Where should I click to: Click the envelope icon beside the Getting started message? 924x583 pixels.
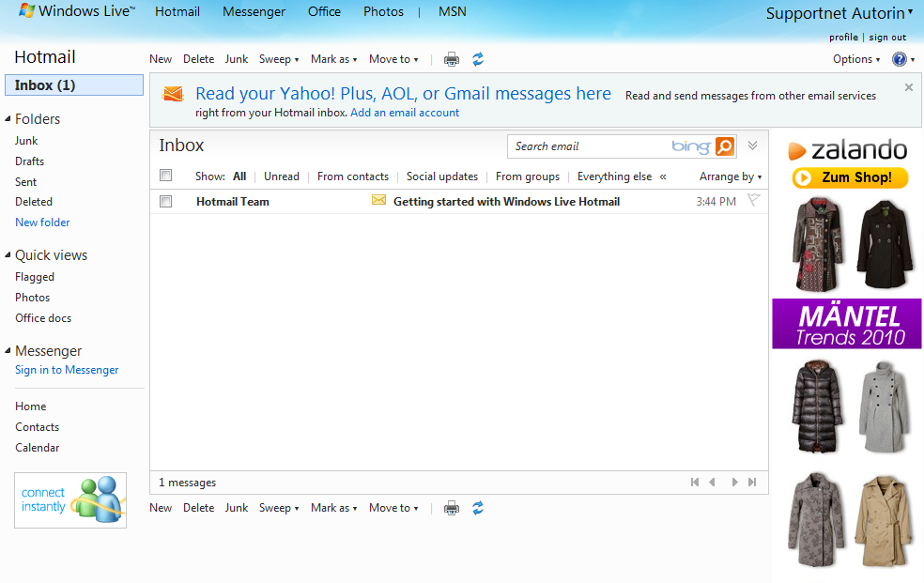[378, 200]
